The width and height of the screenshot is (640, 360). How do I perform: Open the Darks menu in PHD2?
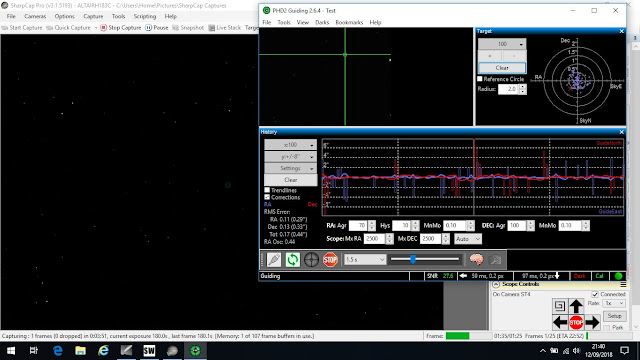[322, 22]
